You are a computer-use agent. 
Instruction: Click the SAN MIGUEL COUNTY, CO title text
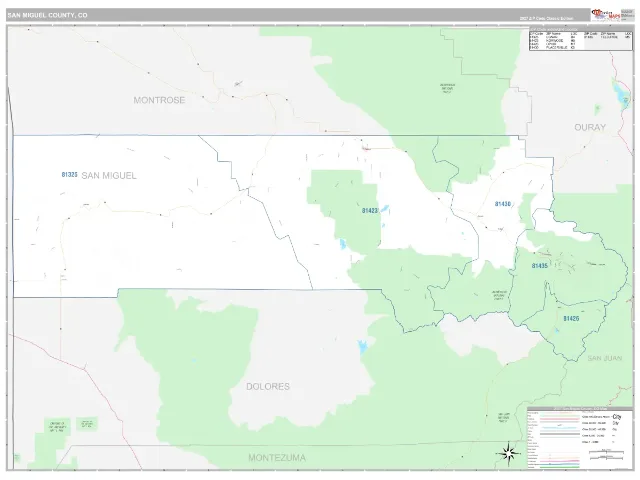coord(47,15)
